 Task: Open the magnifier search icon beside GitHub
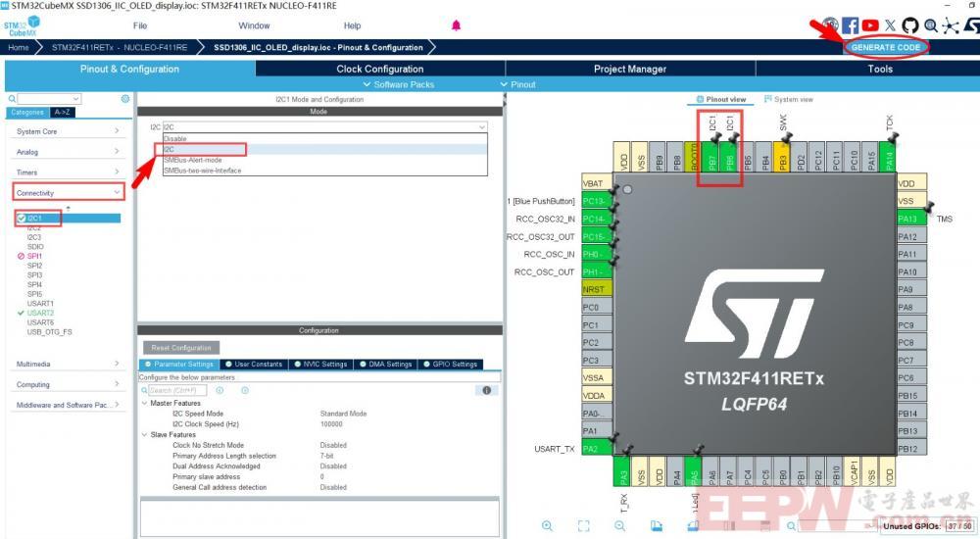point(931,25)
